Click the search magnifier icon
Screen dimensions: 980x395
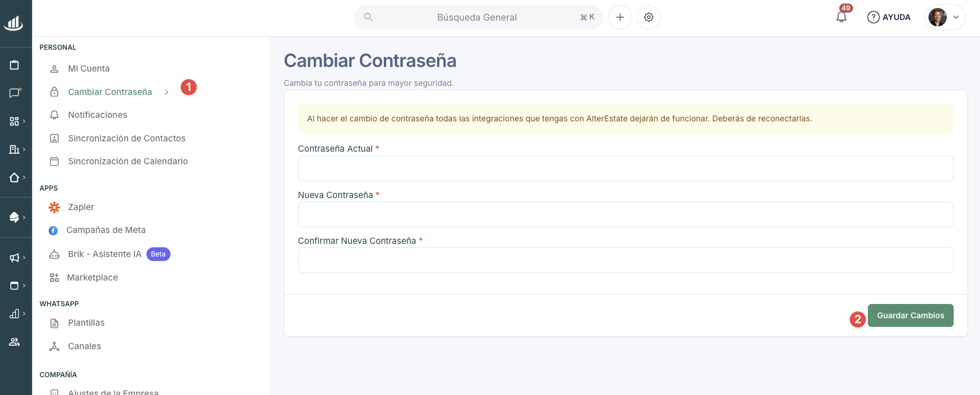click(368, 17)
